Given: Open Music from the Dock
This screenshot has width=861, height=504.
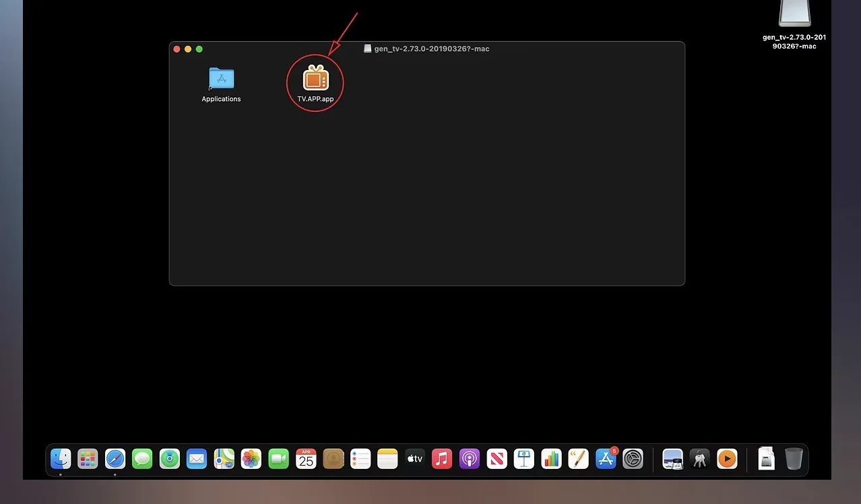Looking at the screenshot, I should pos(442,459).
